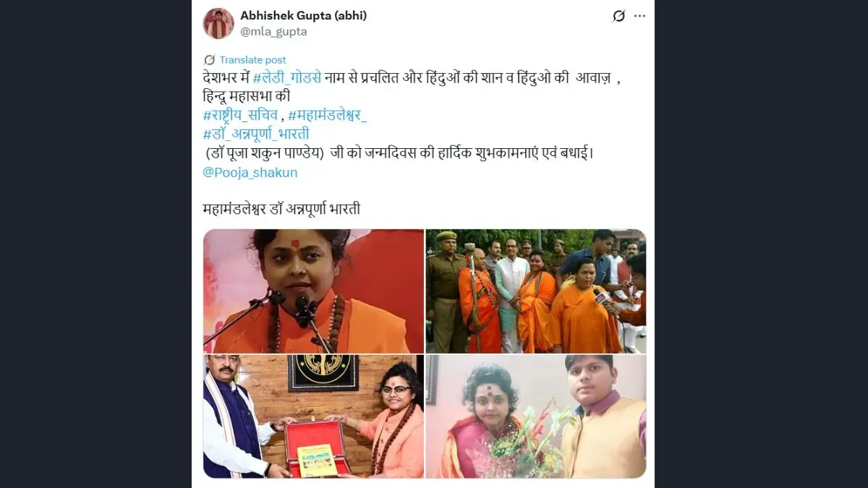Open the top-right group photo with policeman
Viewport: 868px width, 488px height.
(x=536, y=291)
